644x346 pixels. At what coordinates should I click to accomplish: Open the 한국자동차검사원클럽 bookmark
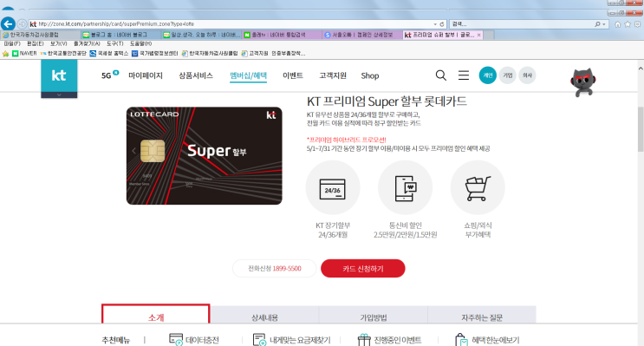pyautogui.click(x=210, y=54)
